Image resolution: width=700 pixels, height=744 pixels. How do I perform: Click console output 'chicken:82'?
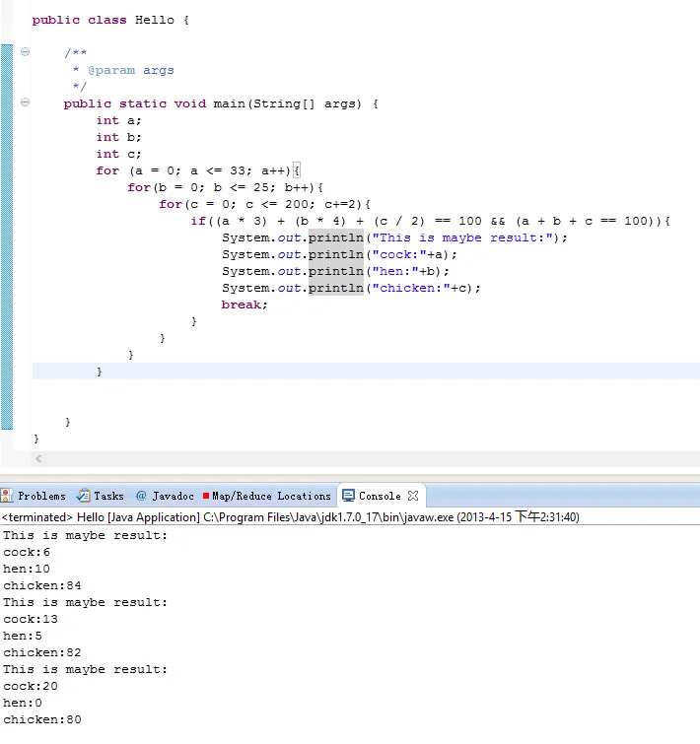pyautogui.click(x=42, y=652)
